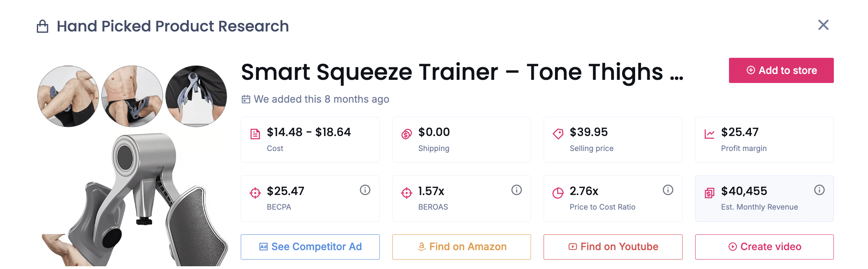Show the Est. Monthly Revenue info tooltip
Screen dimensions: 868x269
point(819,190)
